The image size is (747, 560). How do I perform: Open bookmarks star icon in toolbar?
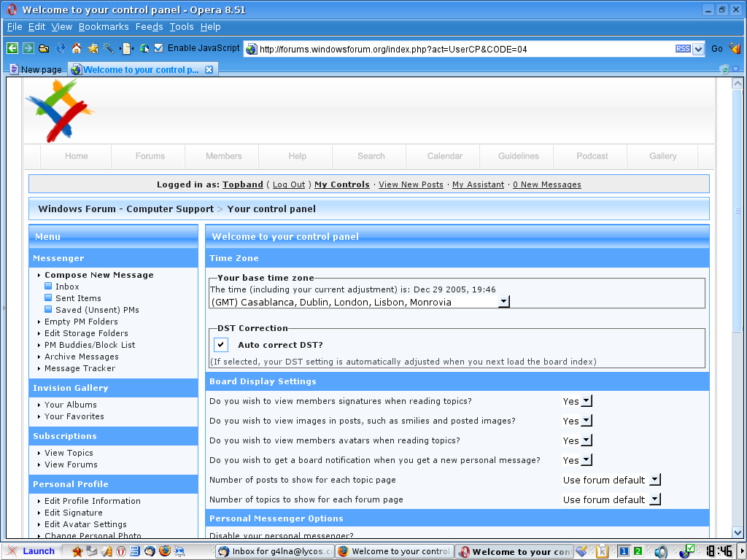pyautogui.click(x=93, y=48)
